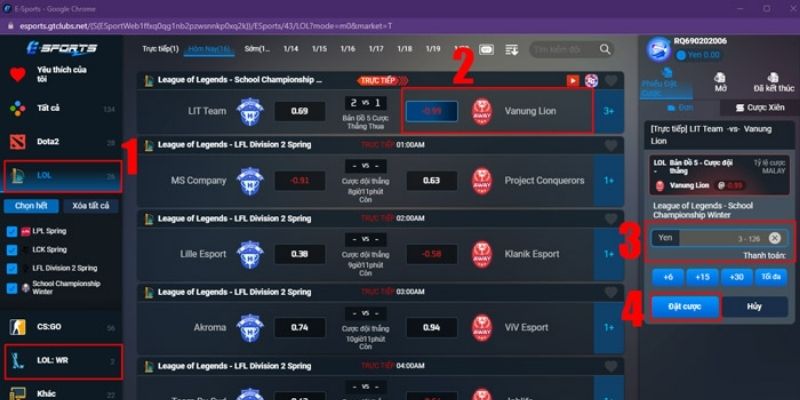Click the search magnifier icon

605,49
